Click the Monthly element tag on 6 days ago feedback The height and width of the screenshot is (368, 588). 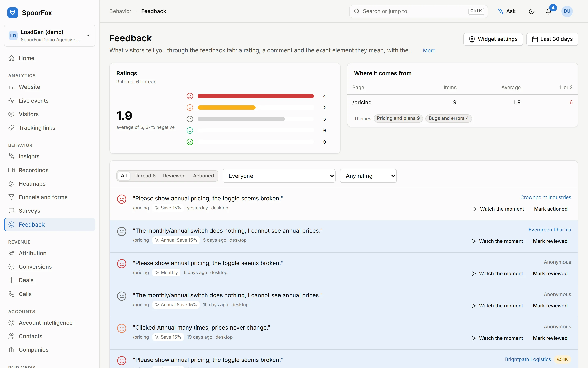click(166, 272)
